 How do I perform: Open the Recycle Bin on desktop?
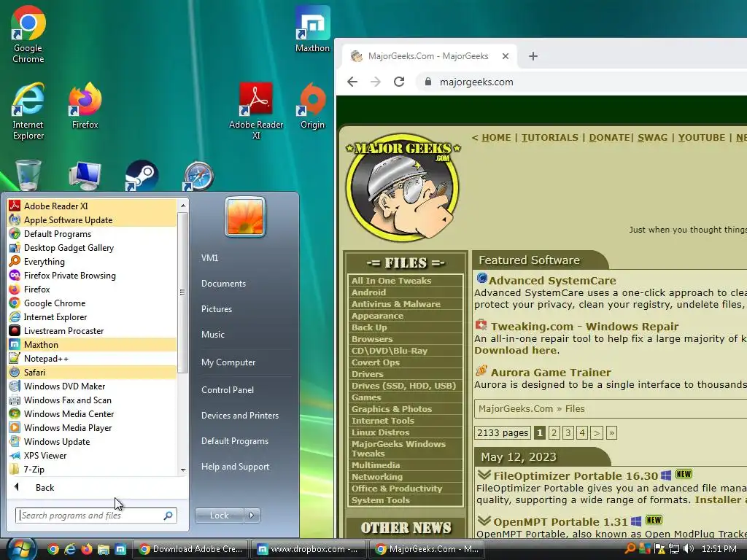28,175
